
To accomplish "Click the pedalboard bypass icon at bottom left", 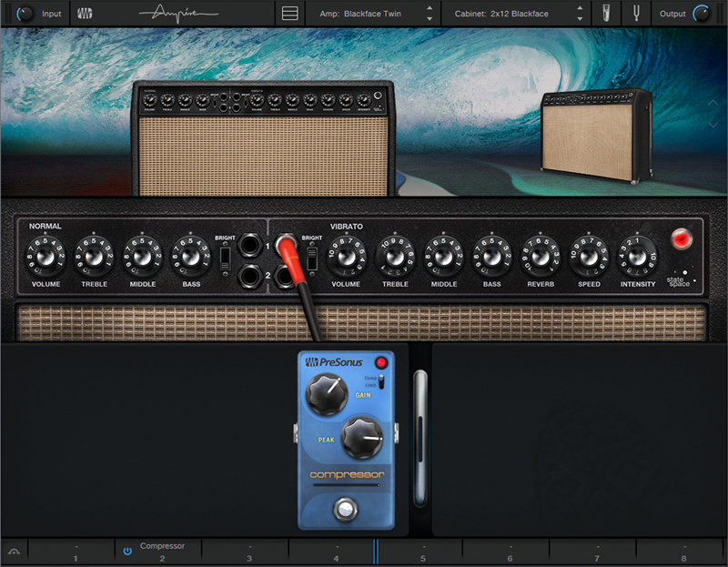I will (14, 552).
